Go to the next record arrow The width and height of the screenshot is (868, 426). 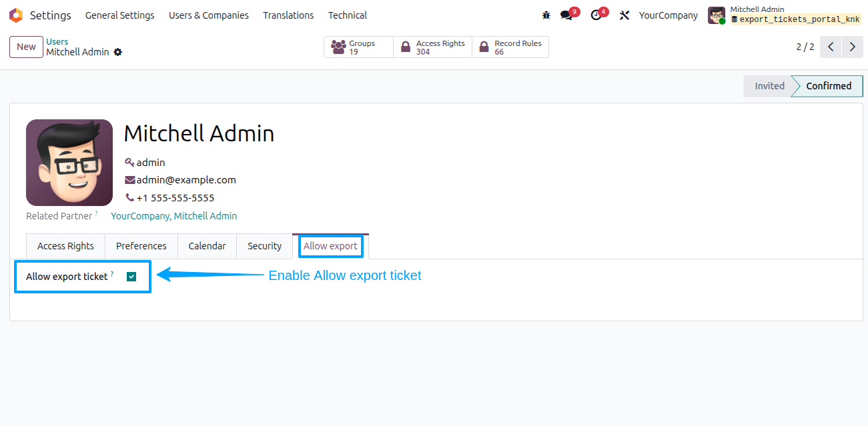852,47
